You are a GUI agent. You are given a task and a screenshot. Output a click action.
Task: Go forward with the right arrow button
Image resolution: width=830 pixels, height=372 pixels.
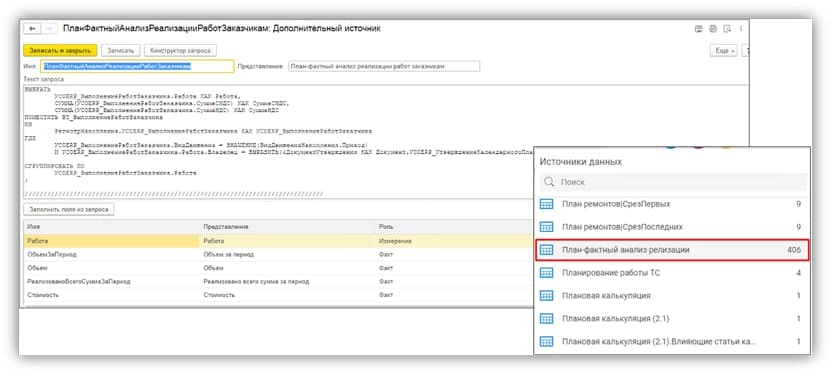coord(49,29)
